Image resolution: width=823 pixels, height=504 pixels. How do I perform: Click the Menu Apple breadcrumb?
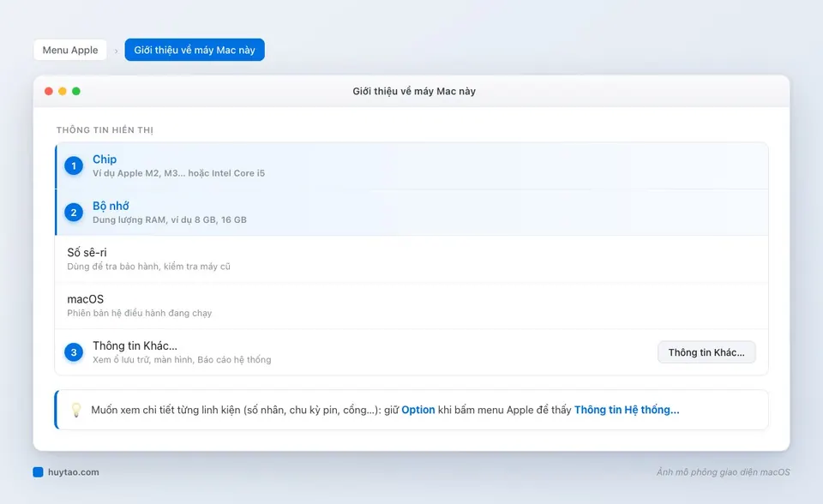click(x=69, y=50)
